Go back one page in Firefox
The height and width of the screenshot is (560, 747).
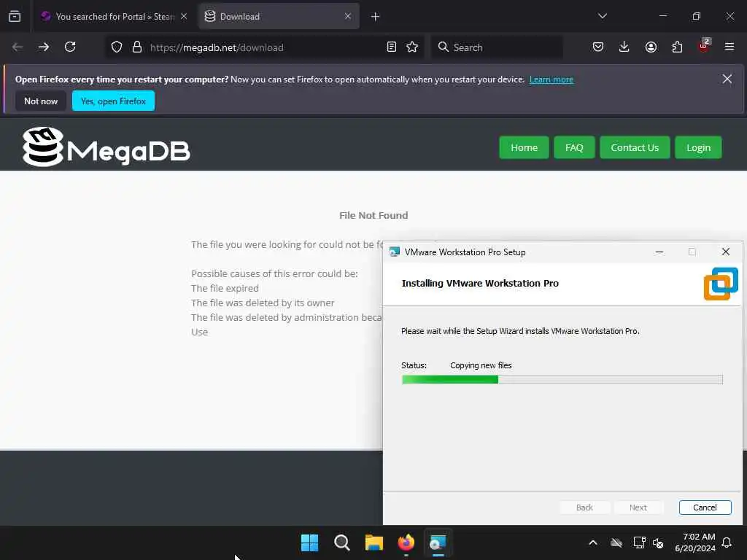[18, 47]
